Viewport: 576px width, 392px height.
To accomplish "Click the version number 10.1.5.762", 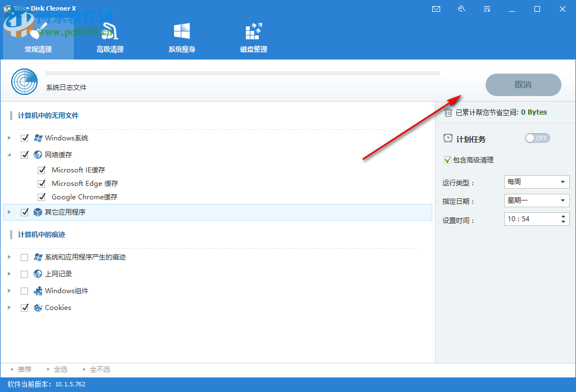I will pyautogui.click(x=70, y=384).
